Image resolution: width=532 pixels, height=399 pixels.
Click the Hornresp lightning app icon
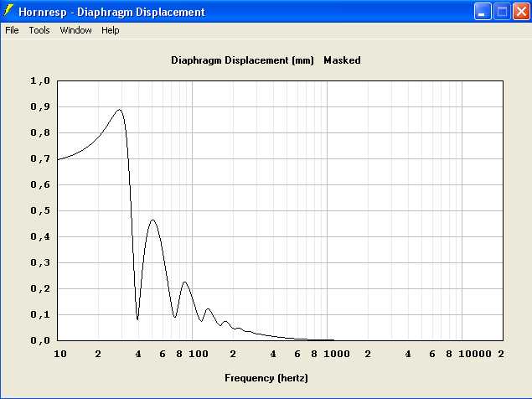pos(8,11)
